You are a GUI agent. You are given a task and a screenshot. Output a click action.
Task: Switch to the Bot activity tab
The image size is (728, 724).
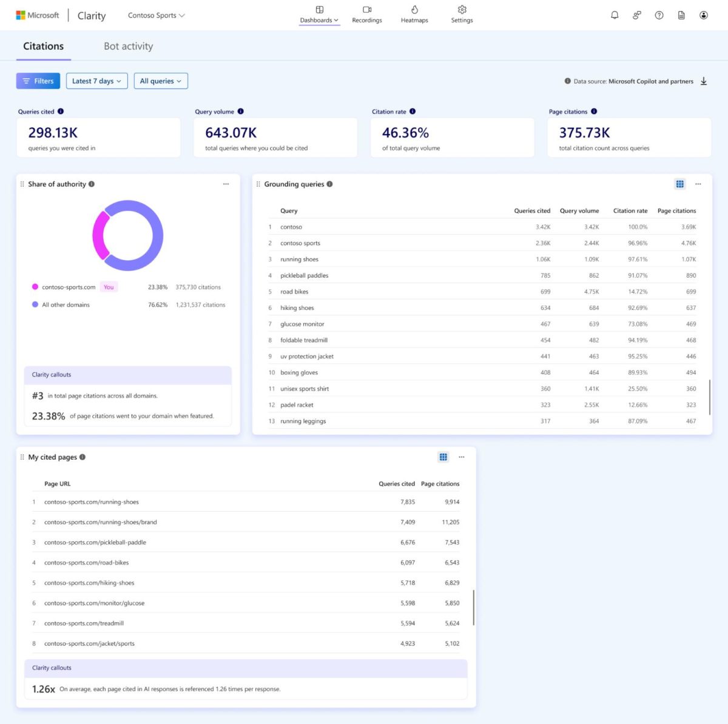pyautogui.click(x=128, y=46)
